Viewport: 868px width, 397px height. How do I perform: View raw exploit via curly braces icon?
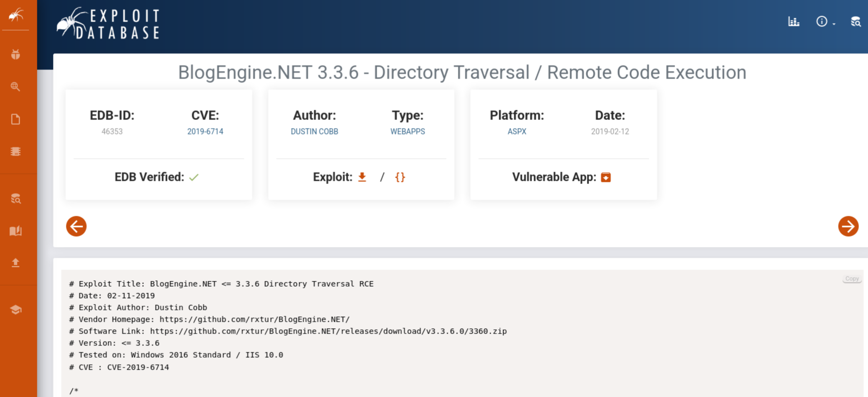pyautogui.click(x=400, y=177)
